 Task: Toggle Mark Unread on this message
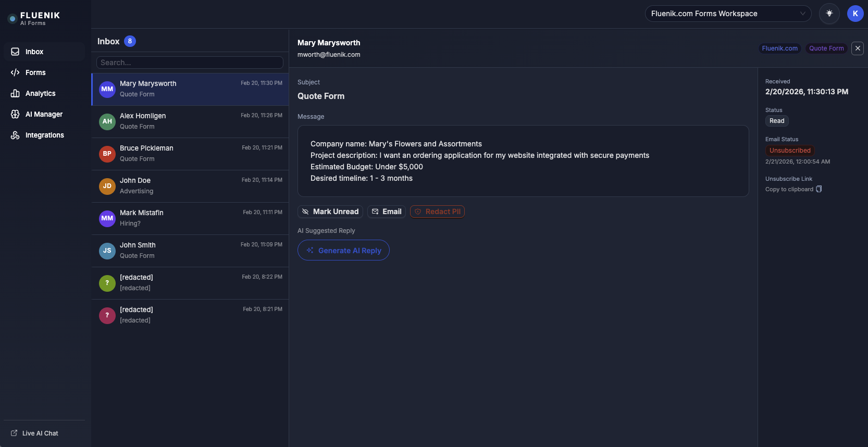click(330, 212)
